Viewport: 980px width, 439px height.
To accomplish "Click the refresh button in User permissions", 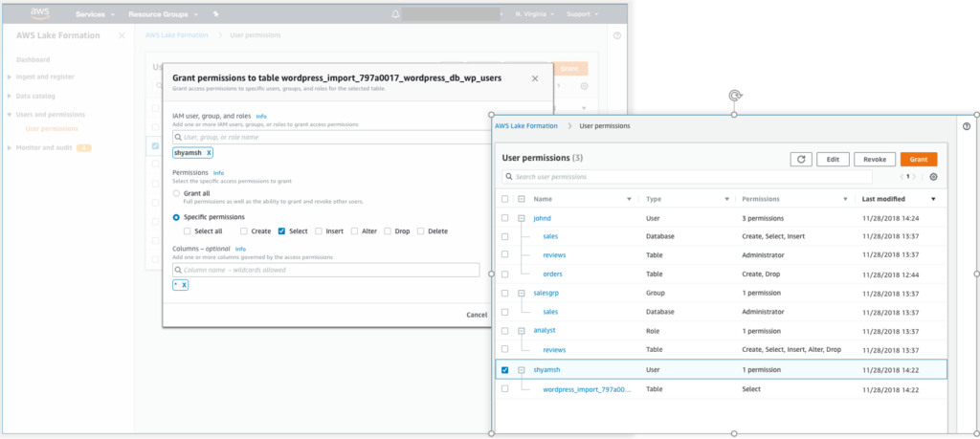I will click(801, 159).
